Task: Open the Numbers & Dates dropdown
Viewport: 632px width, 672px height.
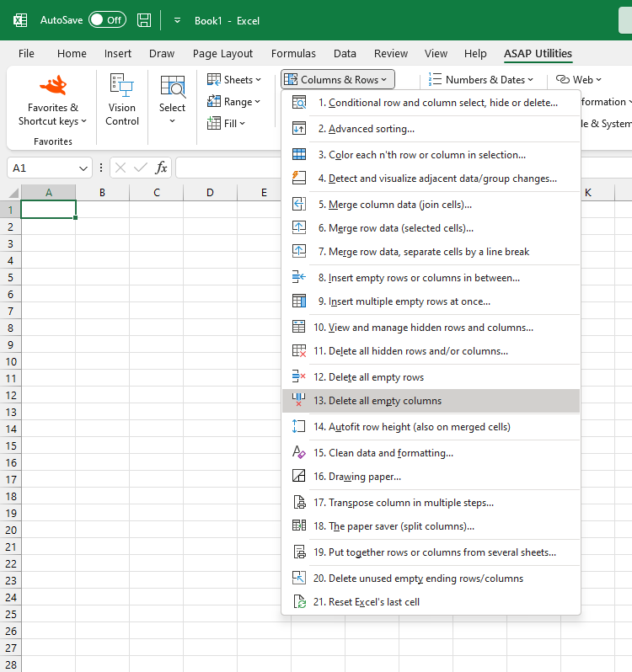Action: 480,80
